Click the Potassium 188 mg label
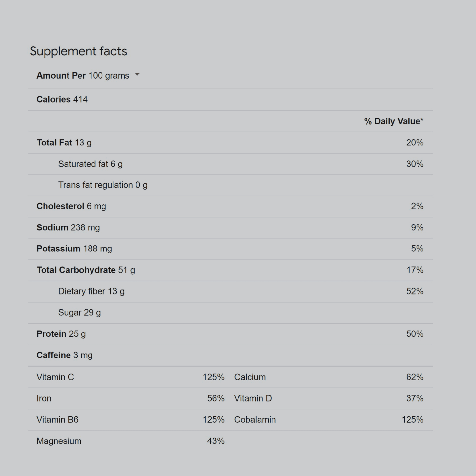The width and height of the screenshot is (476, 476). point(74,249)
